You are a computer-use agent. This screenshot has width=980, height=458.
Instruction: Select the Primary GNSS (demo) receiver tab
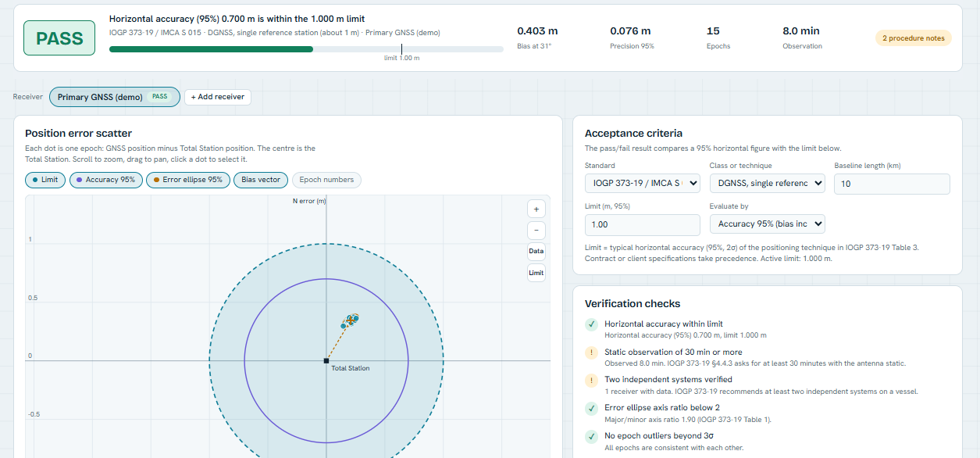point(114,97)
